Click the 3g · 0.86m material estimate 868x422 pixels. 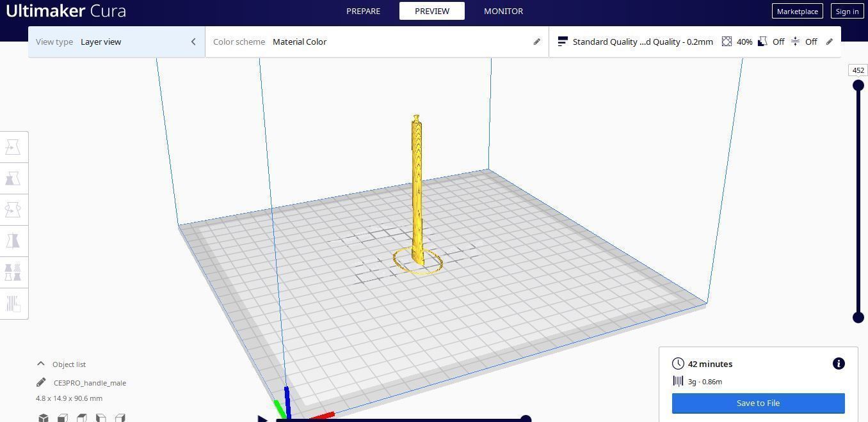pyautogui.click(x=705, y=382)
